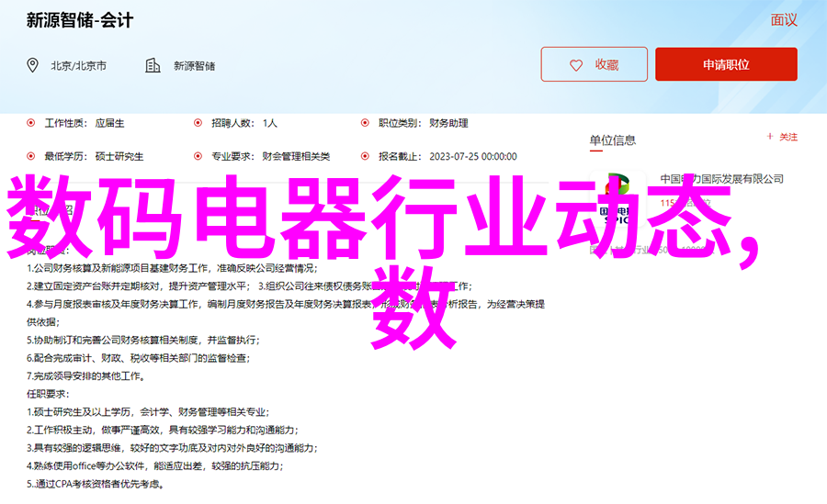Click the 职位类别: 财务助理 field
Image resolution: width=827 pixels, height=504 pixels.
tap(423, 123)
